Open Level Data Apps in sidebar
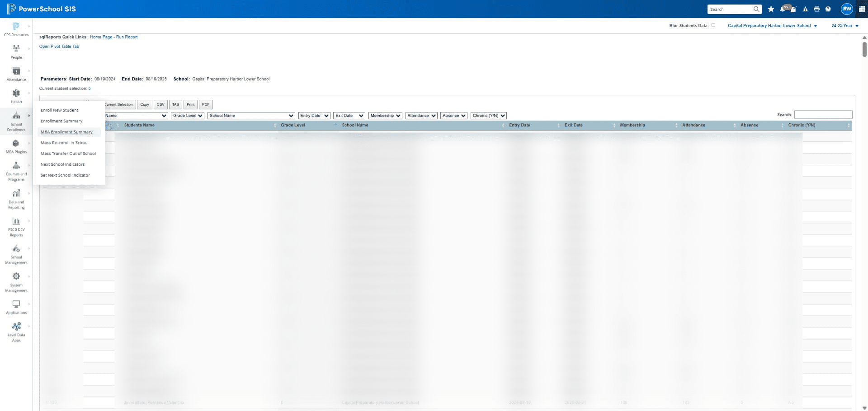This screenshot has height=411, width=868. pyautogui.click(x=16, y=332)
